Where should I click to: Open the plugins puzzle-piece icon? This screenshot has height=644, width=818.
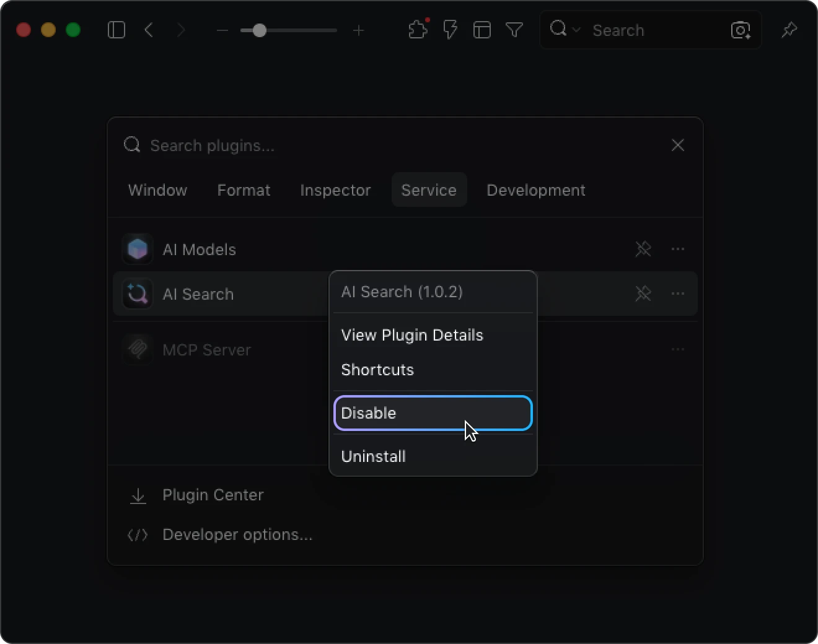418,30
